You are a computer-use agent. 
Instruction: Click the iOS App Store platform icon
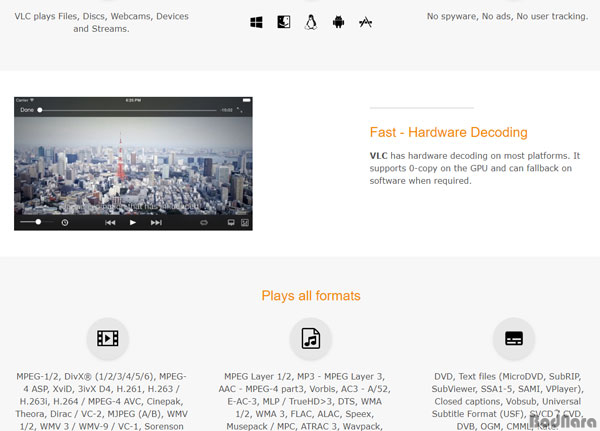click(x=365, y=22)
